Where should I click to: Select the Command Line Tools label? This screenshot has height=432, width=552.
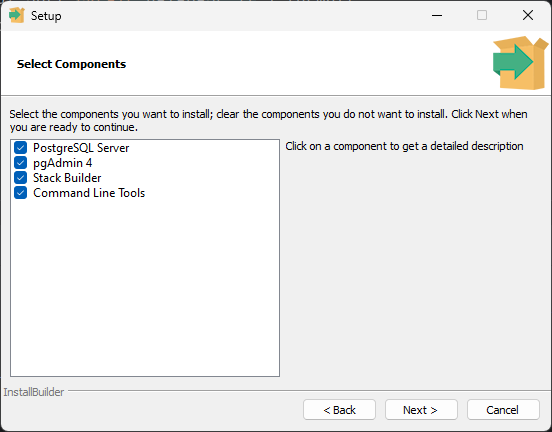coord(89,193)
